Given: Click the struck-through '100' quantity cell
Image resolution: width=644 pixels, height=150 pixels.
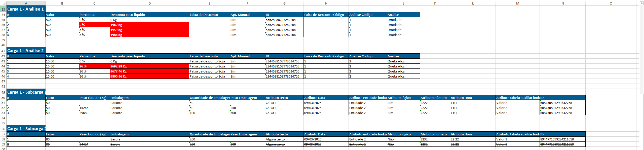Looking at the screenshot, I should tap(209, 113).
